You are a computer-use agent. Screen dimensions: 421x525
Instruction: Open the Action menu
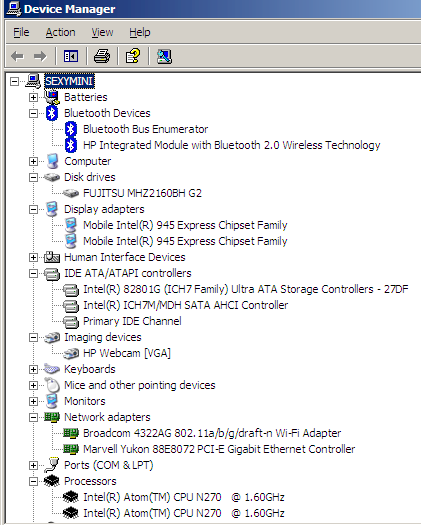(x=61, y=32)
